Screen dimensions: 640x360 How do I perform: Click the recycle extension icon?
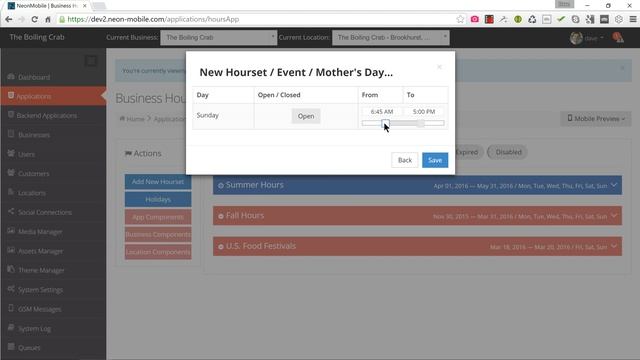[532, 19]
